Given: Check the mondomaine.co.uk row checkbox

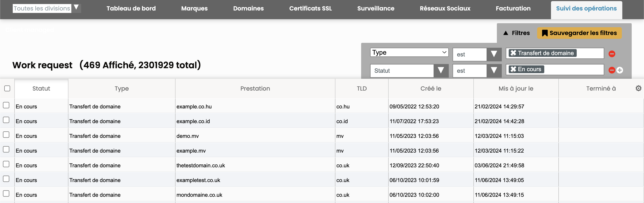Looking at the screenshot, I should tap(6, 194).
